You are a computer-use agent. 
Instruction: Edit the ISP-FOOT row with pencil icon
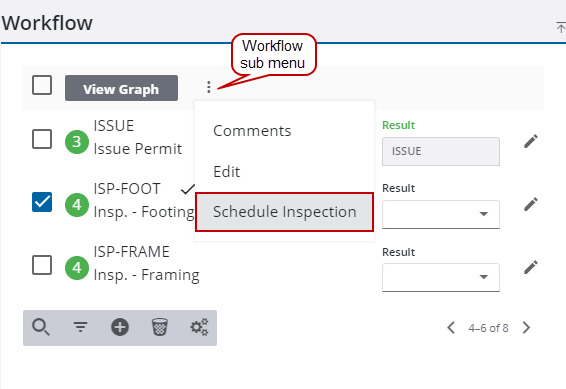point(531,204)
